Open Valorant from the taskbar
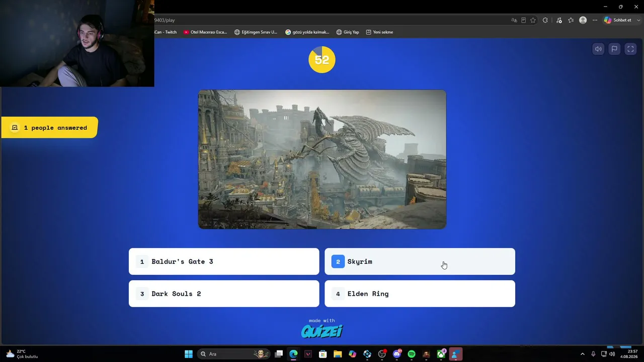The width and height of the screenshot is (644, 362). click(308, 354)
